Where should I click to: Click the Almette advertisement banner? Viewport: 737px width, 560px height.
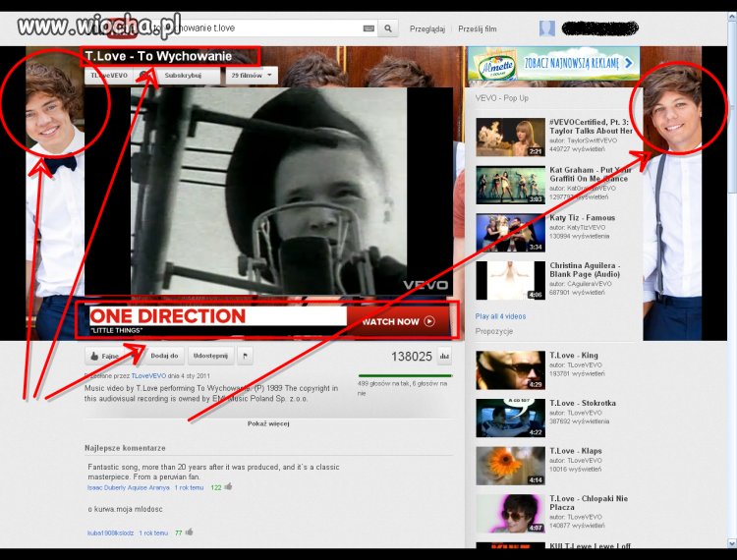pyautogui.click(x=553, y=63)
